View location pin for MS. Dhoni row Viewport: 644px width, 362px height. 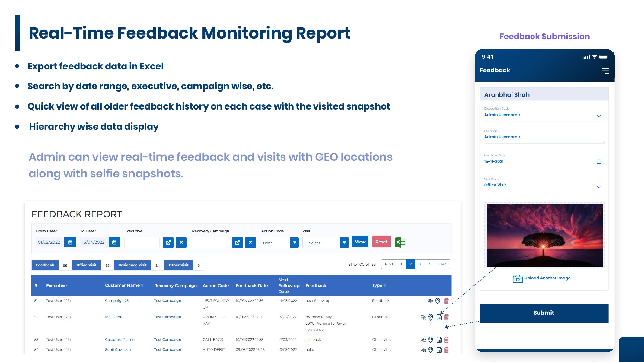click(x=431, y=317)
